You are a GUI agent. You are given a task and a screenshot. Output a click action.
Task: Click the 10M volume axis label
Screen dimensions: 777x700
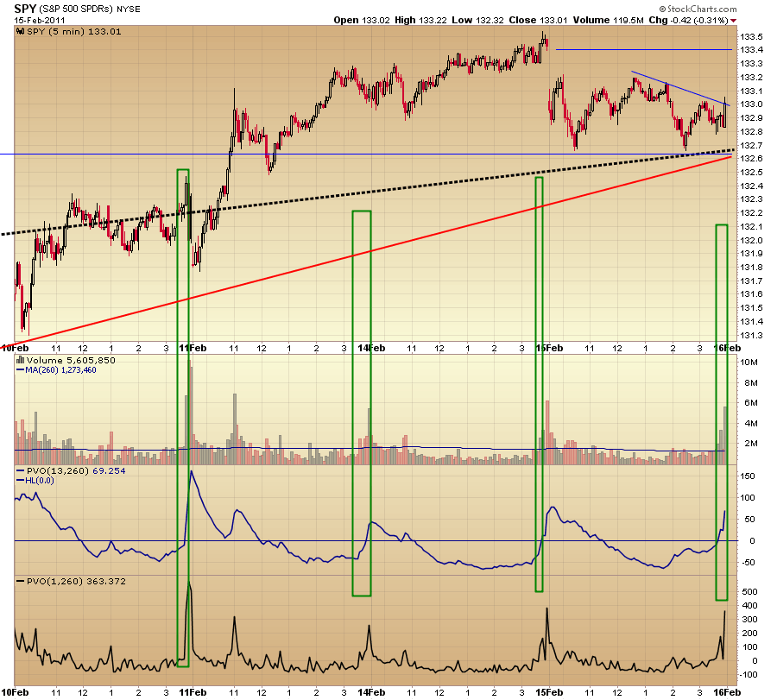[x=749, y=363]
